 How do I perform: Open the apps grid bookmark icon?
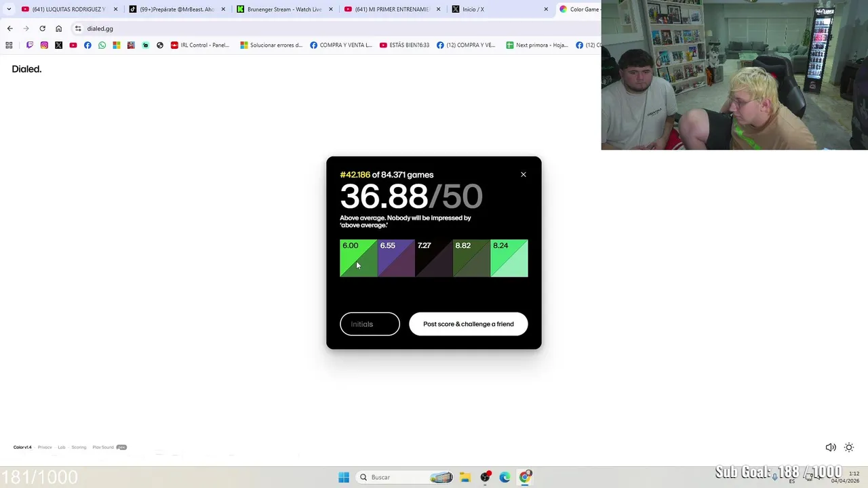[9, 45]
